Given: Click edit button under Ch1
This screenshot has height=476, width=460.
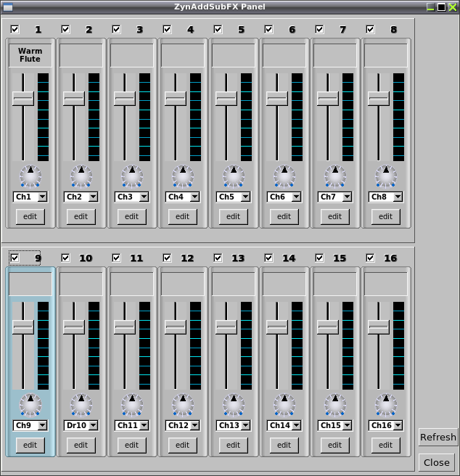Looking at the screenshot, I should [x=30, y=216].
